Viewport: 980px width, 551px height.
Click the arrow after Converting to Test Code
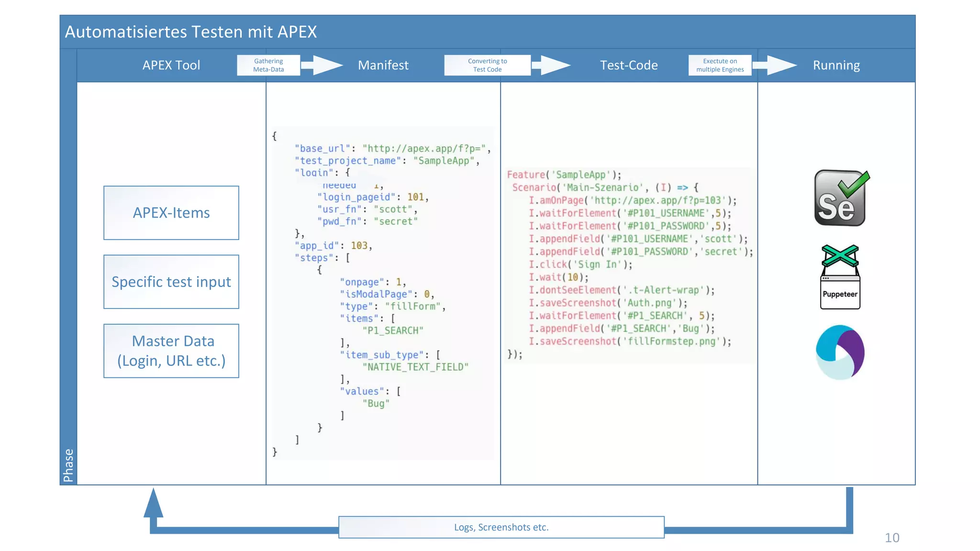[x=552, y=65]
